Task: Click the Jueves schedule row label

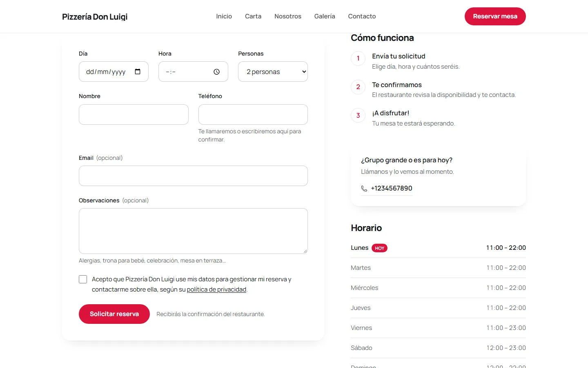Action: (x=361, y=308)
